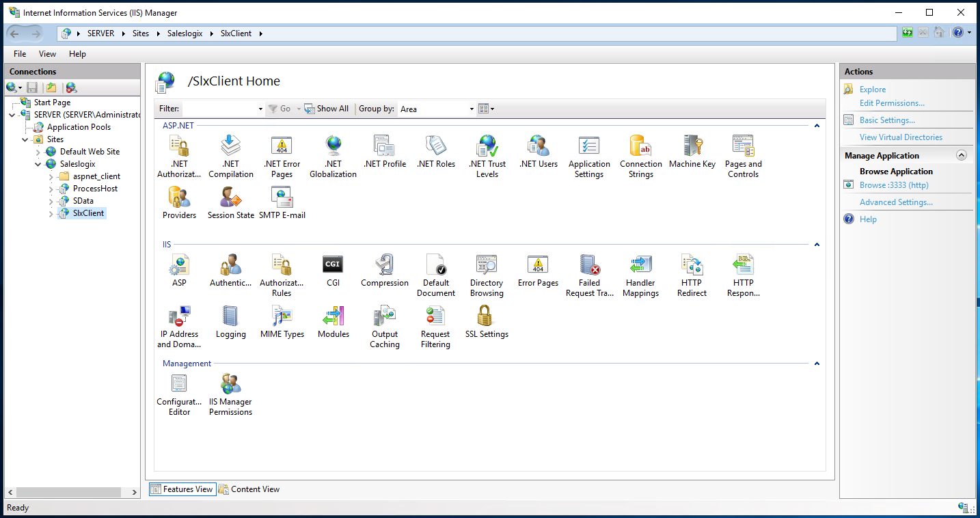Open the Filter box dropdown arrow
The height and width of the screenshot is (518, 980).
click(260, 109)
